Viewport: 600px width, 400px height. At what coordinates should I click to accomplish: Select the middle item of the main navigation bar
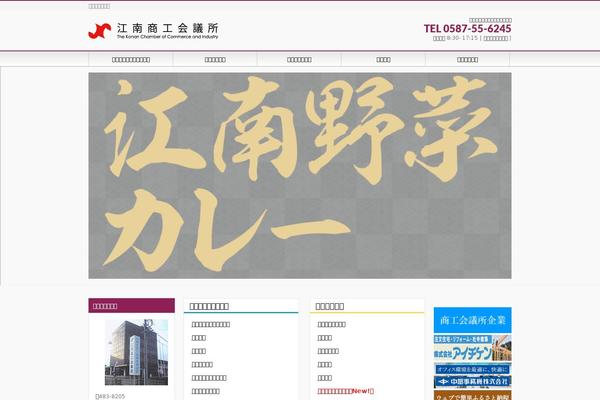coord(299,60)
